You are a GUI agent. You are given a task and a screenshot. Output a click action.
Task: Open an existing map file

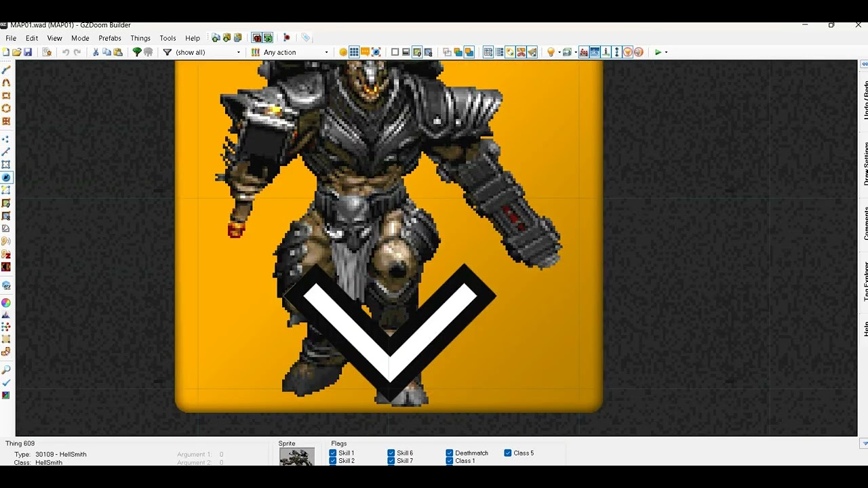tap(17, 52)
